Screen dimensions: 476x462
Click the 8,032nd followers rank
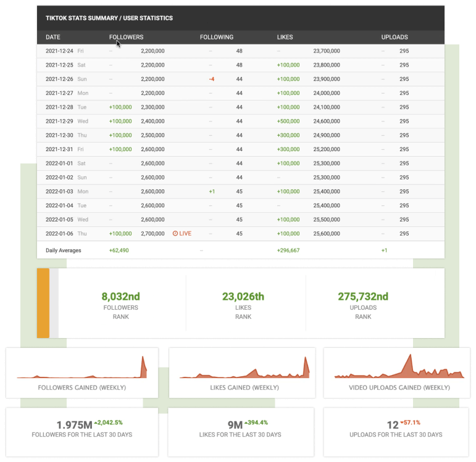122,297
